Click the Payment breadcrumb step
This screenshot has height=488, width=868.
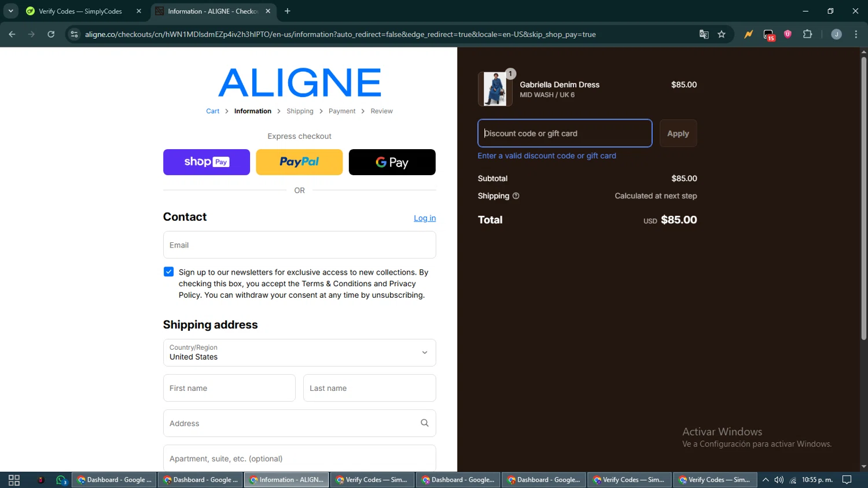[x=342, y=111]
